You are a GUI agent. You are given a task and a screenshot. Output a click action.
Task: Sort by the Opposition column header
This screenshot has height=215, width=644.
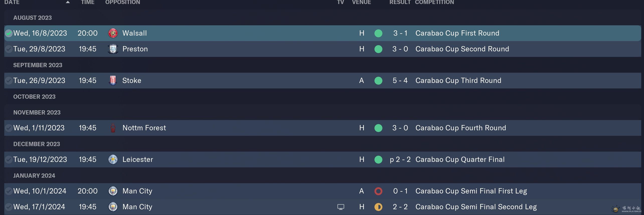click(x=123, y=2)
